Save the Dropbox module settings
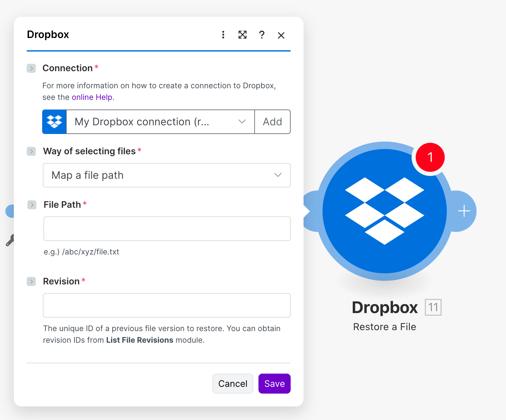The height and width of the screenshot is (420, 506). [x=275, y=384]
